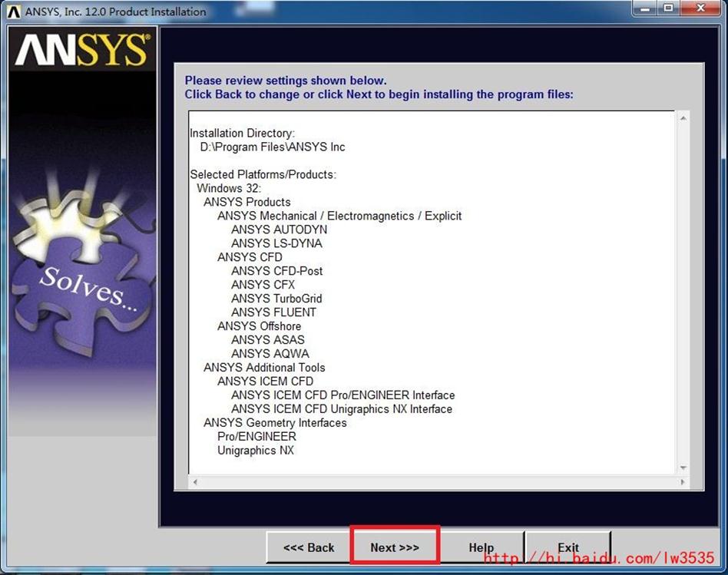Image resolution: width=728 pixels, height=575 pixels.
Task: Click the 'ANSYS CFD-Post' entry
Action: coord(276,271)
